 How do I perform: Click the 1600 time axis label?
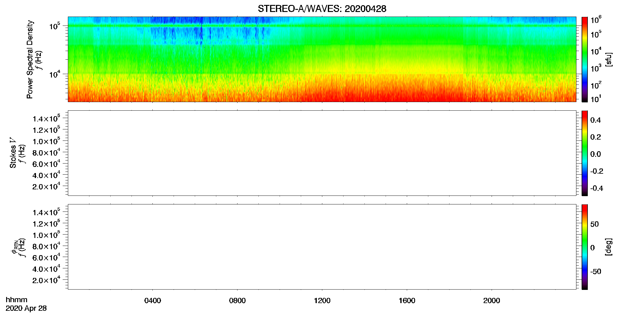click(407, 301)
